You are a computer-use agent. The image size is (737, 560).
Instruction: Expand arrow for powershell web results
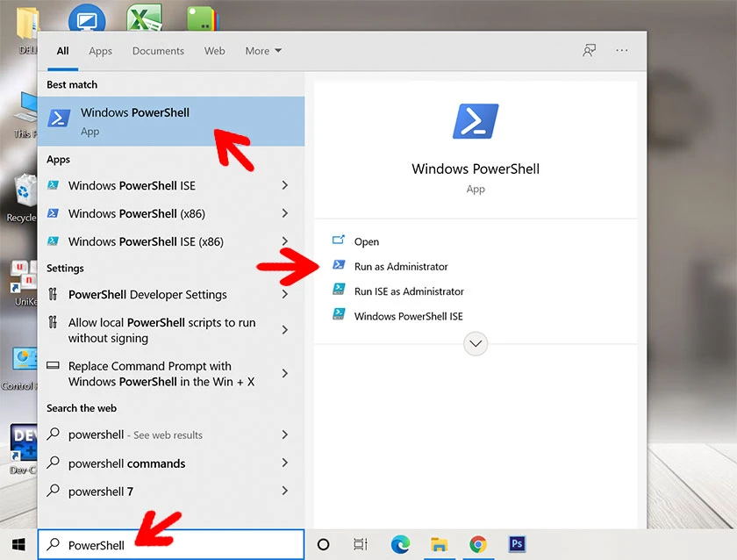[285, 434]
